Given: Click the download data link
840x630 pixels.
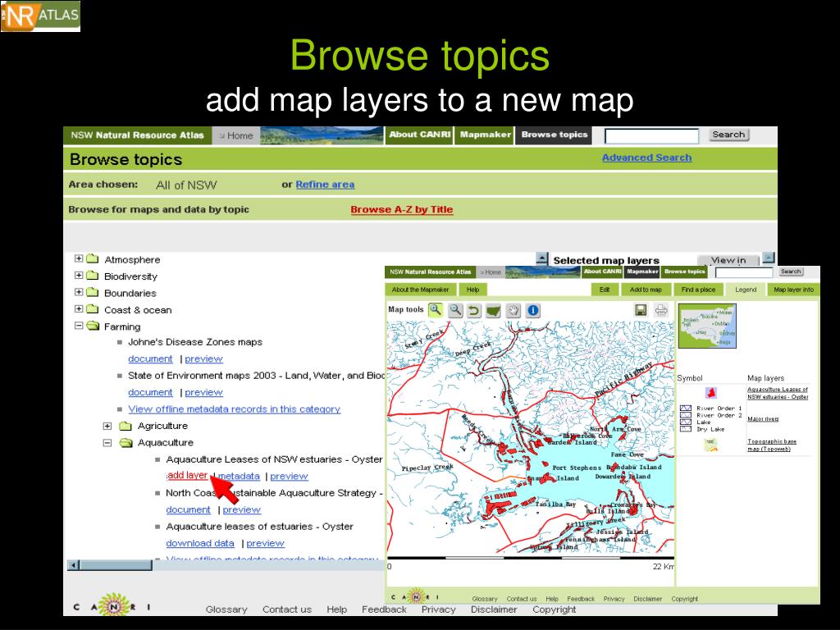Looking at the screenshot, I should [200, 543].
